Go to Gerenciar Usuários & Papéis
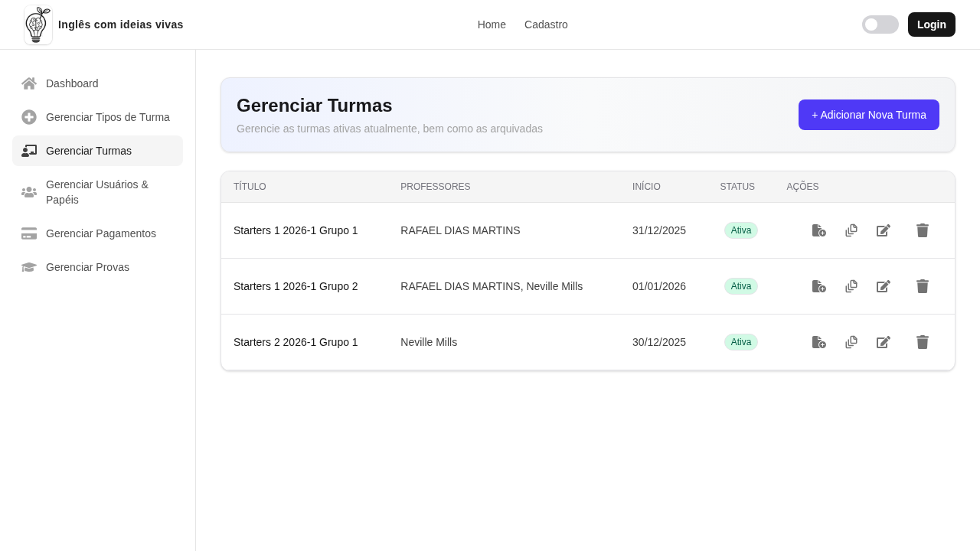980x551 pixels. tap(97, 192)
